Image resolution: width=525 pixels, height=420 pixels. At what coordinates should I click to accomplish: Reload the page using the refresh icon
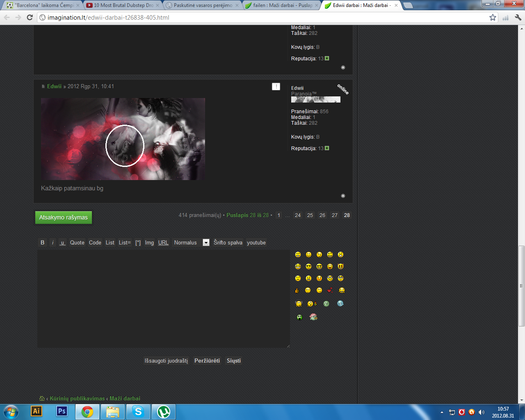tap(30, 17)
